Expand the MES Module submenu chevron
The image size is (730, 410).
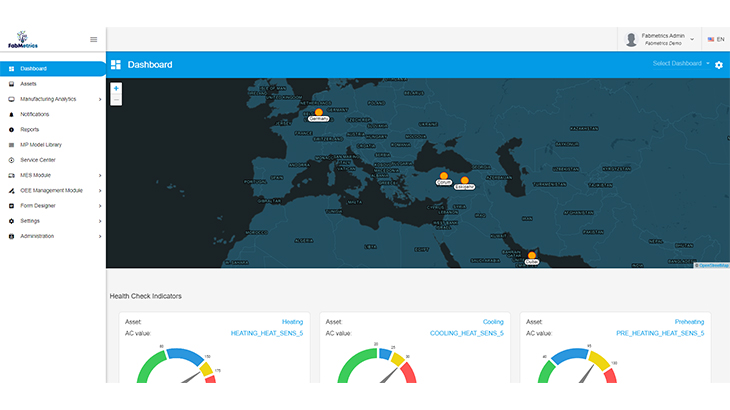click(x=100, y=175)
